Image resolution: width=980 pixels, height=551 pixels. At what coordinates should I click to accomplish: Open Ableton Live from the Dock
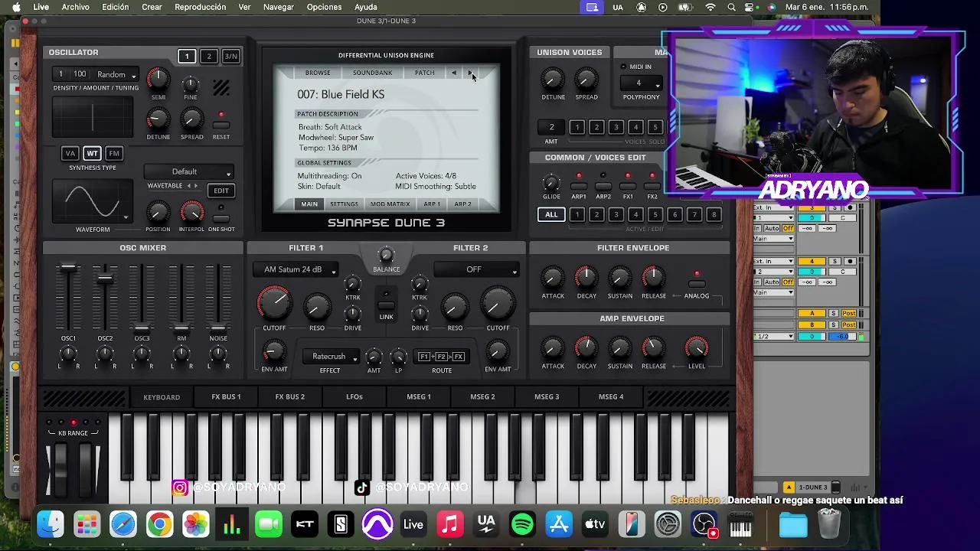coord(413,525)
